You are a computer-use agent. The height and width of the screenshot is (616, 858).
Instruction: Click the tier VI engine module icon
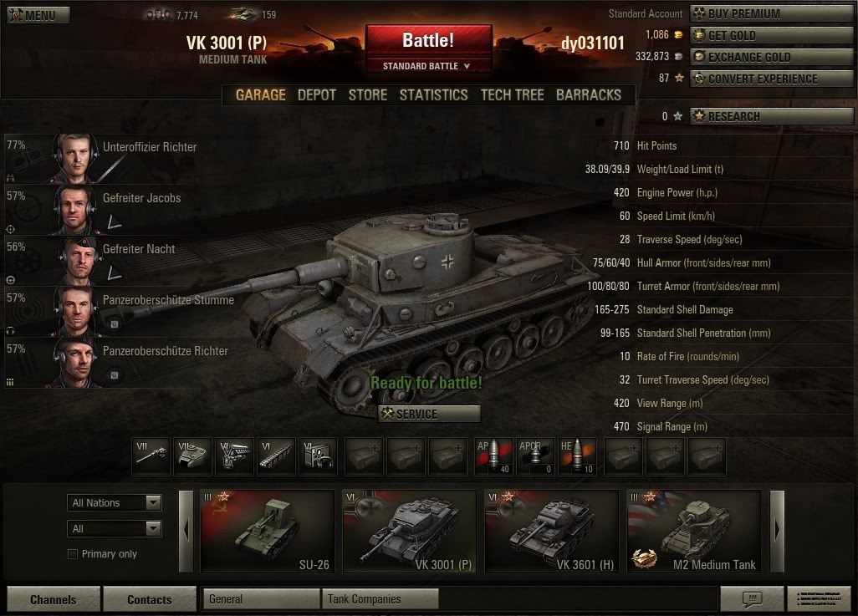pyautogui.click(x=235, y=456)
